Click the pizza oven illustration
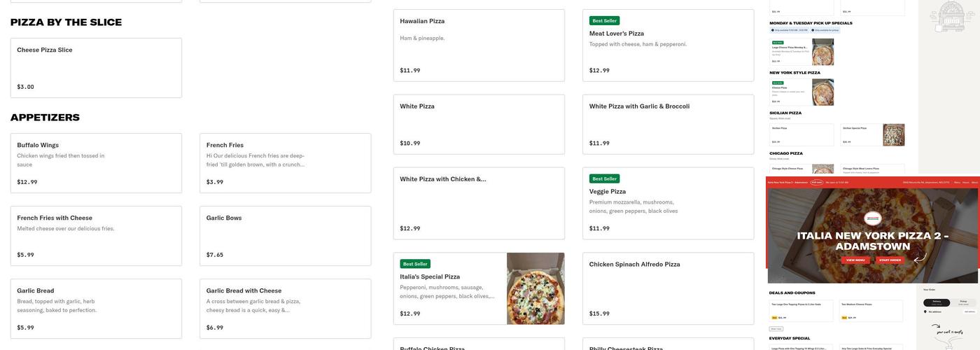Viewport: 980px width, 350px height. click(951, 16)
